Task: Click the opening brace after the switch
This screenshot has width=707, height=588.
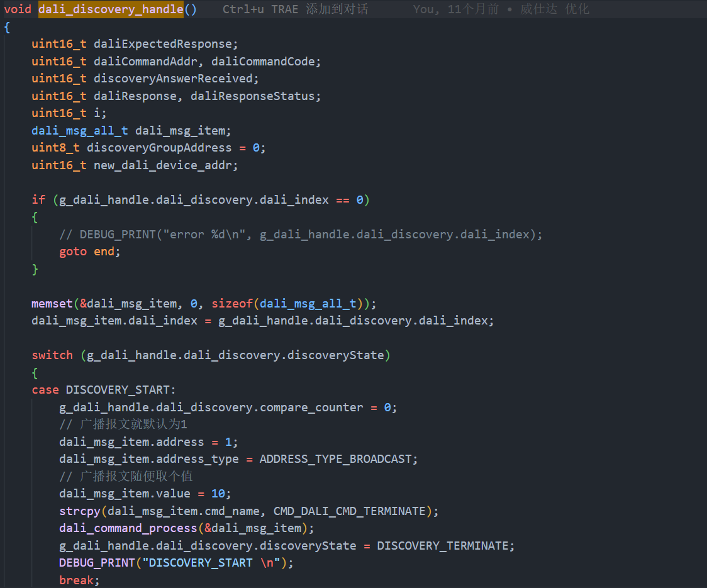Action: [x=35, y=373]
